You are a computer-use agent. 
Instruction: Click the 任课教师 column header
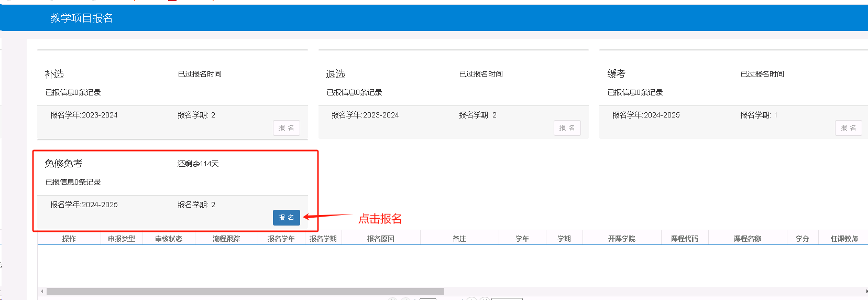[x=844, y=239]
